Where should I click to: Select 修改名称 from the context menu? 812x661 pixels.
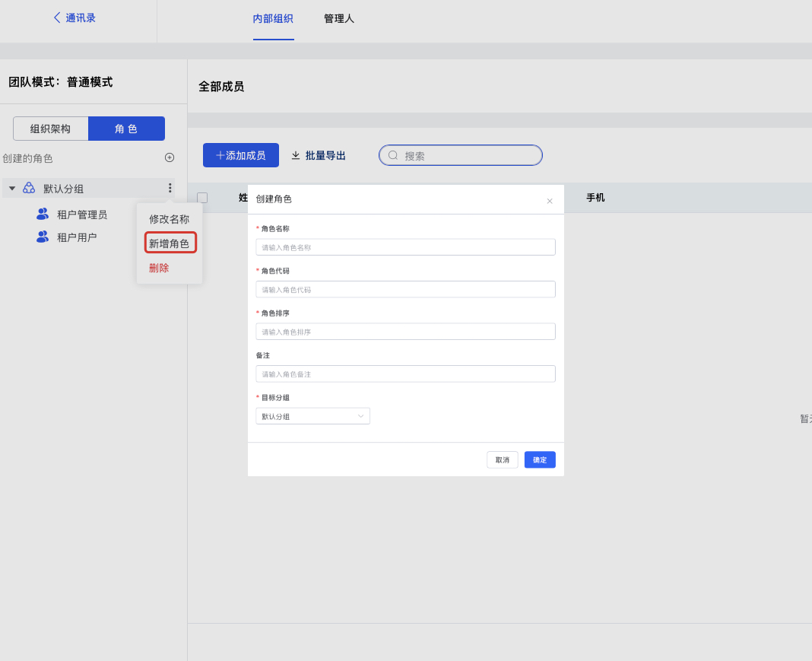click(x=170, y=219)
